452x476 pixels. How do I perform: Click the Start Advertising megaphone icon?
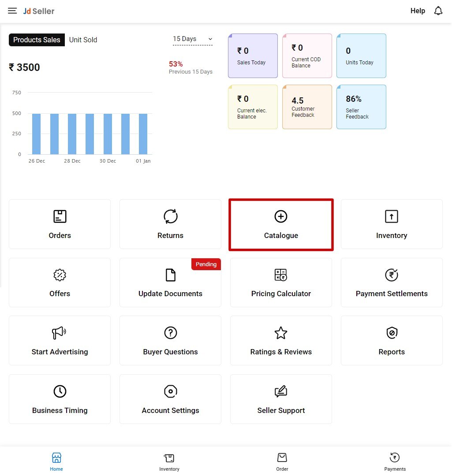[60, 333]
